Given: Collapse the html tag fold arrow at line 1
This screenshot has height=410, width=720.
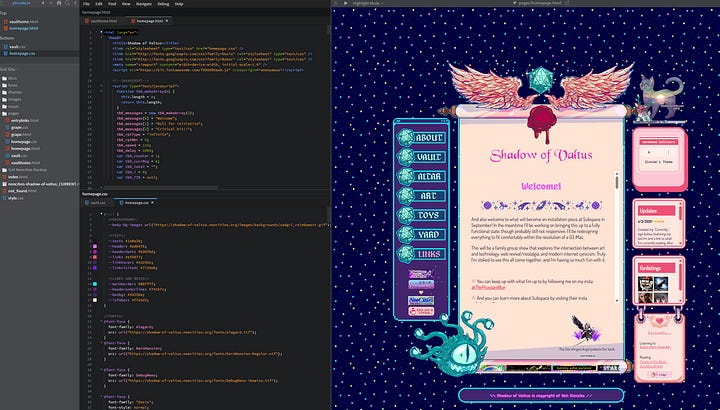Looking at the screenshot, I should pos(101,33).
